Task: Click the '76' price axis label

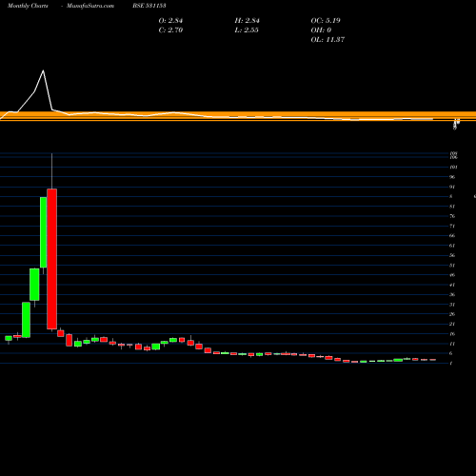Action: tap(452, 216)
